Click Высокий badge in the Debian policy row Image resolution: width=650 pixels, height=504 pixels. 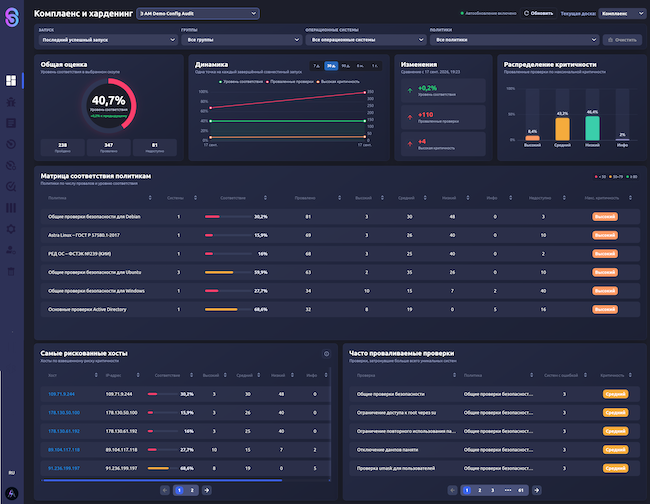click(605, 216)
